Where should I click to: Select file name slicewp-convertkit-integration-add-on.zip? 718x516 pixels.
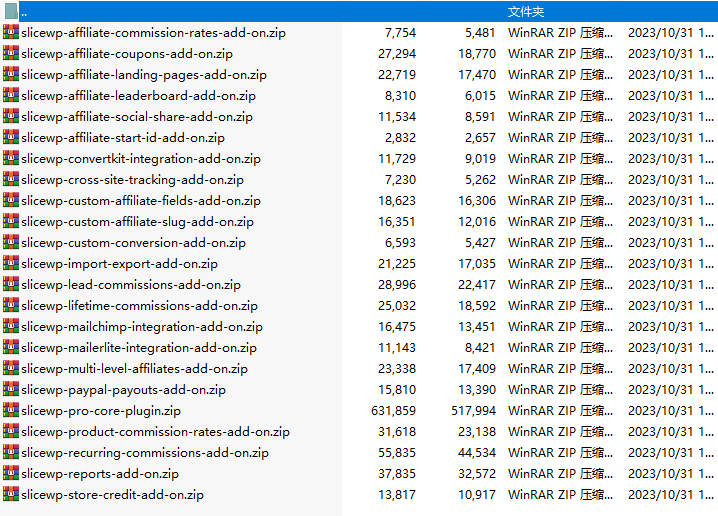(x=141, y=159)
